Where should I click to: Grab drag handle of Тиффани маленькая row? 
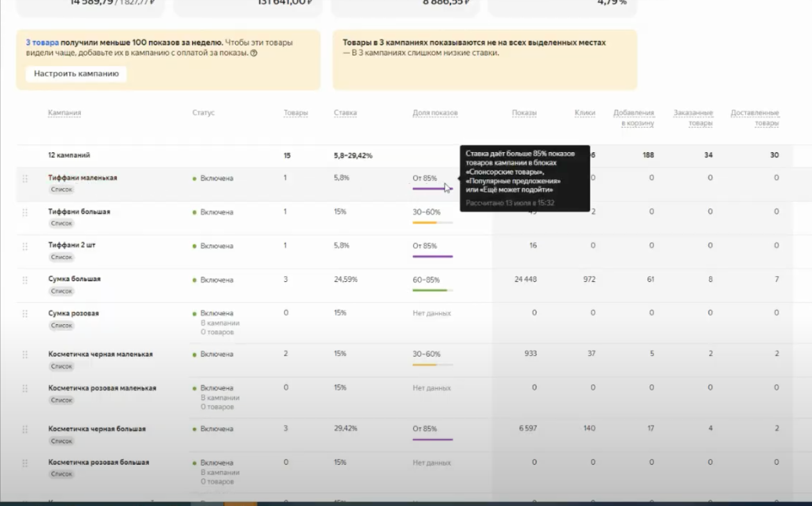click(25, 179)
